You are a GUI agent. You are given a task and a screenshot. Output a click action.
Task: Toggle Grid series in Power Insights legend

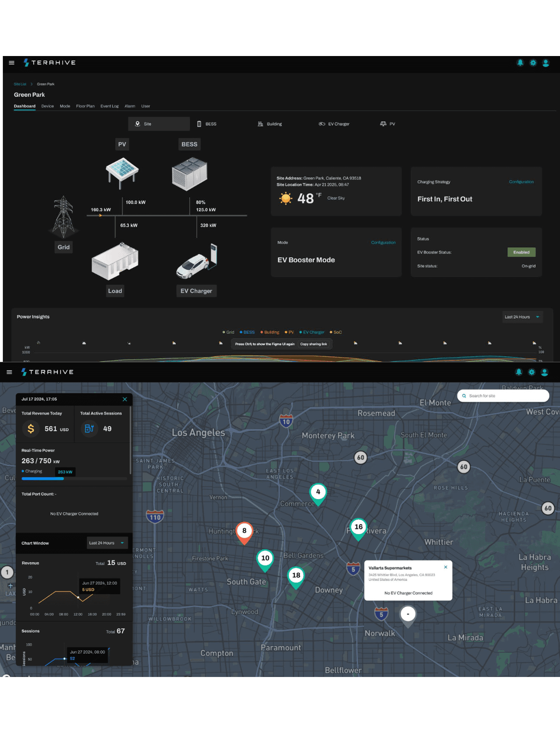228,332
